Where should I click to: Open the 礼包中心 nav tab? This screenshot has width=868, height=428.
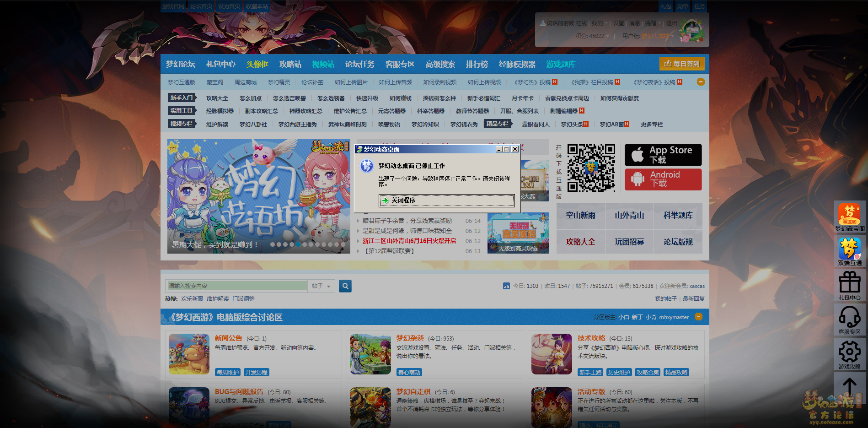pyautogui.click(x=221, y=65)
